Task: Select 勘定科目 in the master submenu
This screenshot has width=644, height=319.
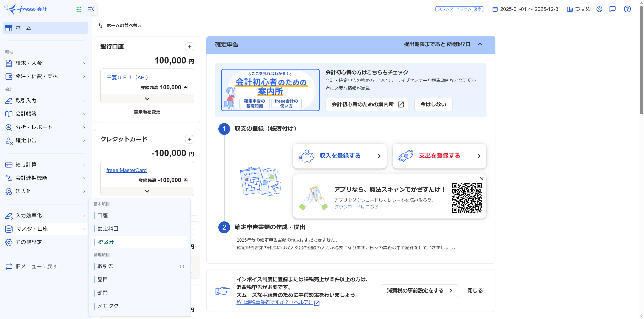Action: [x=108, y=229]
